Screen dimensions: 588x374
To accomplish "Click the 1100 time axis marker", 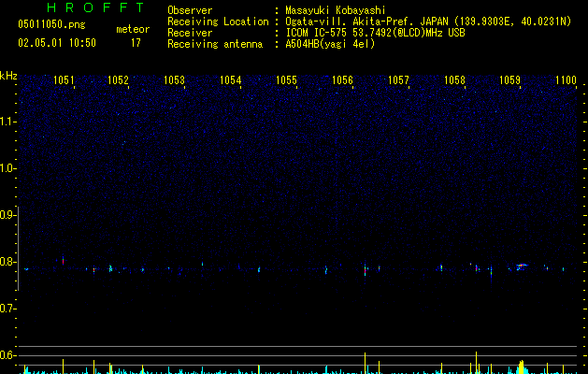I will pos(566,80).
